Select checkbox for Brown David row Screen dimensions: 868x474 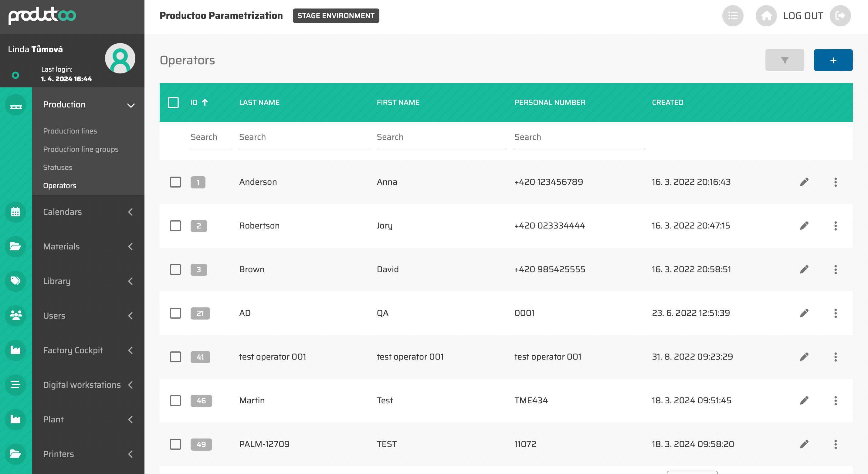point(175,269)
